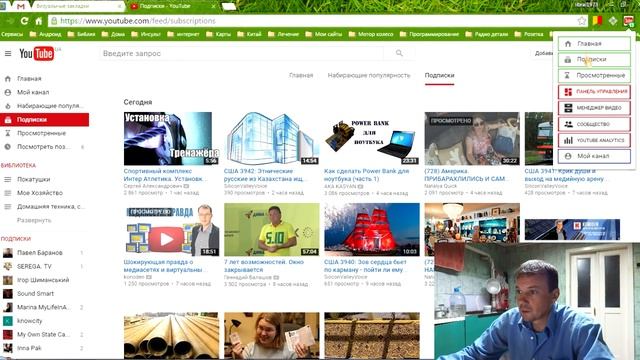
Task: Click the search field Введите запрос
Action: tap(241, 53)
